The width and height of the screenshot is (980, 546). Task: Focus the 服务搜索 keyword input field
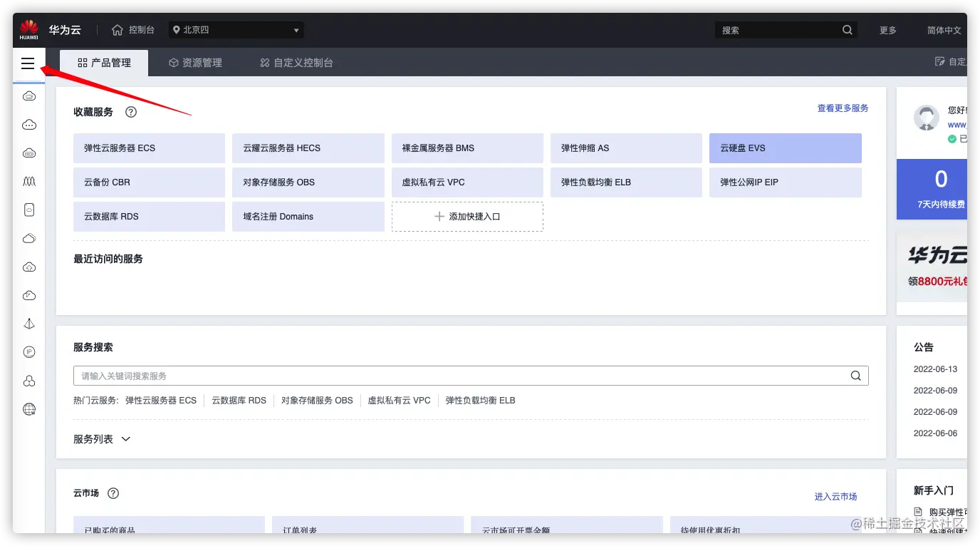(x=471, y=376)
